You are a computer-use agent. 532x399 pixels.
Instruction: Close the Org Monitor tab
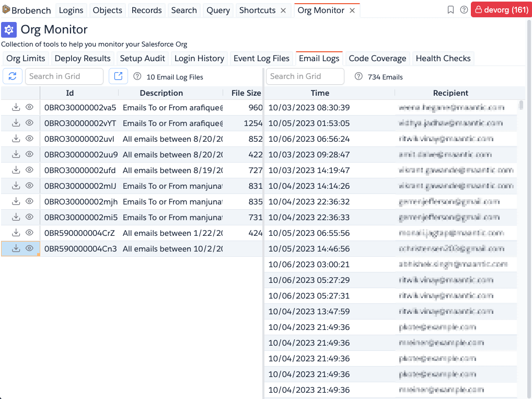click(x=352, y=10)
